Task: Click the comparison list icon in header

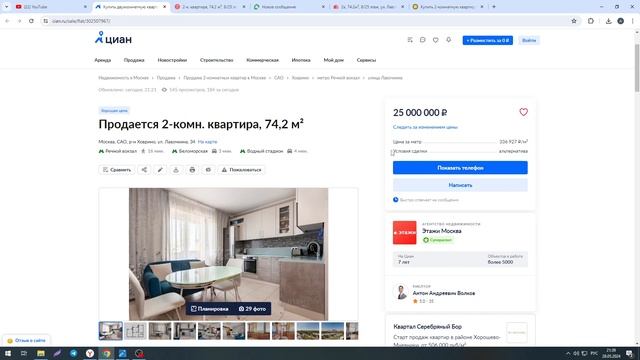Action: (x=410, y=40)
